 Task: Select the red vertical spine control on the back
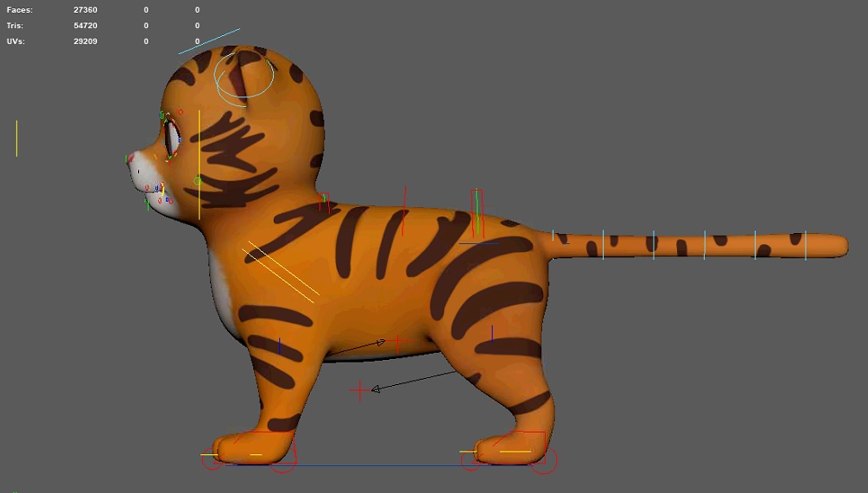click(404, 211)
